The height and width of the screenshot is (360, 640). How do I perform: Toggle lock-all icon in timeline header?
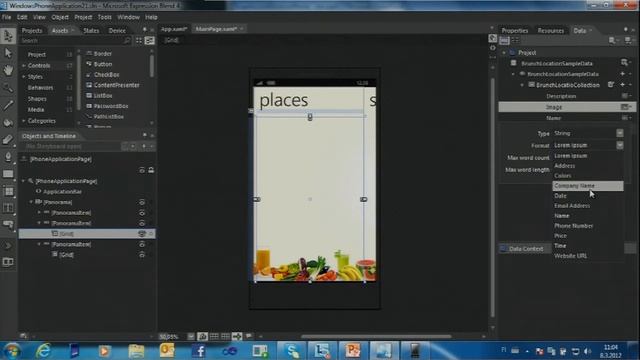point(151,170)
